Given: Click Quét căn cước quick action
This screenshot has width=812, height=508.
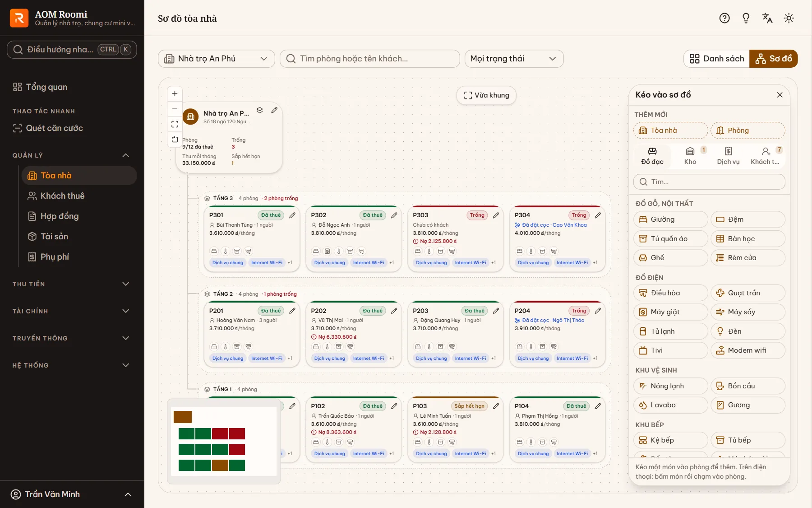Looking at the screenshot, I should coord(72,128).
